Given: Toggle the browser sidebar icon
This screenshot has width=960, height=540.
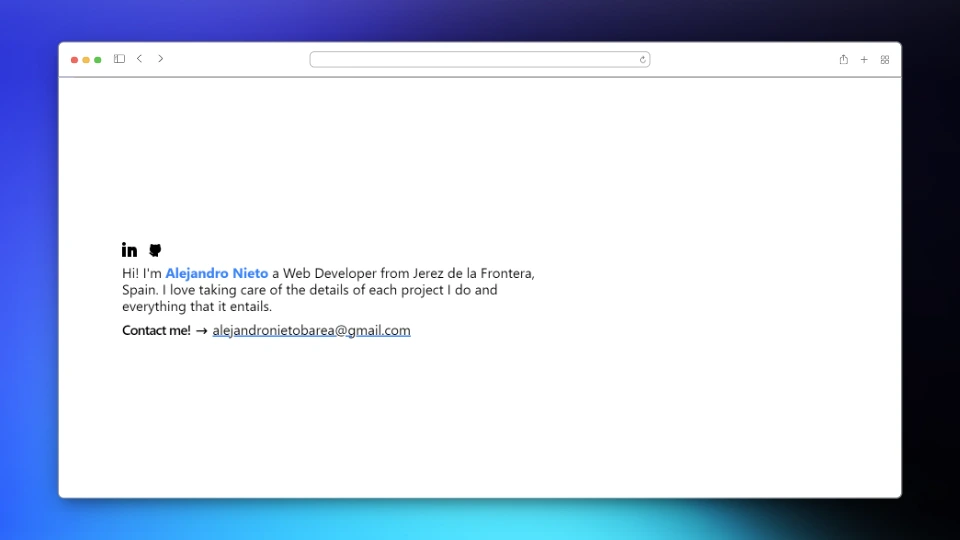Looking at the screenshot, I should (x=119, y=59).
